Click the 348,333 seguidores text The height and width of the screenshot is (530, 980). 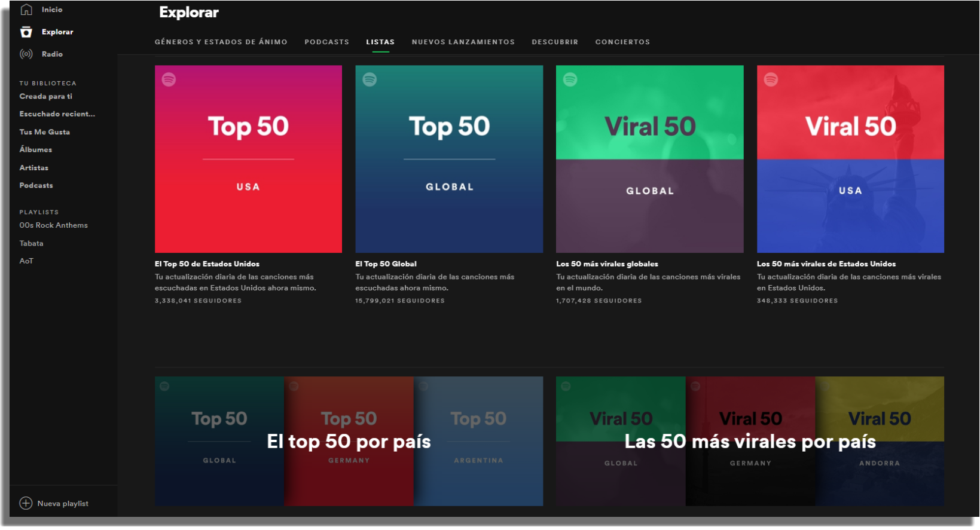[798, 301]
